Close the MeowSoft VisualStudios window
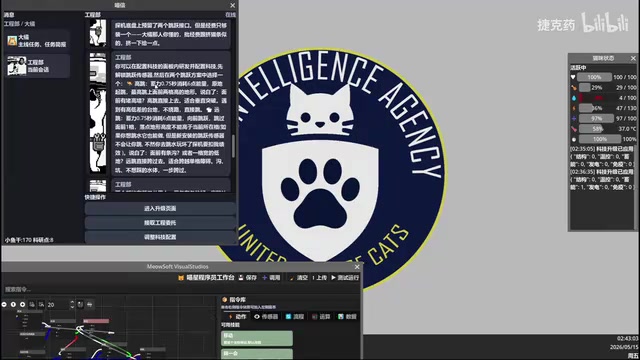The height and width of the screenshot is (360, 640). pos(357,267)
